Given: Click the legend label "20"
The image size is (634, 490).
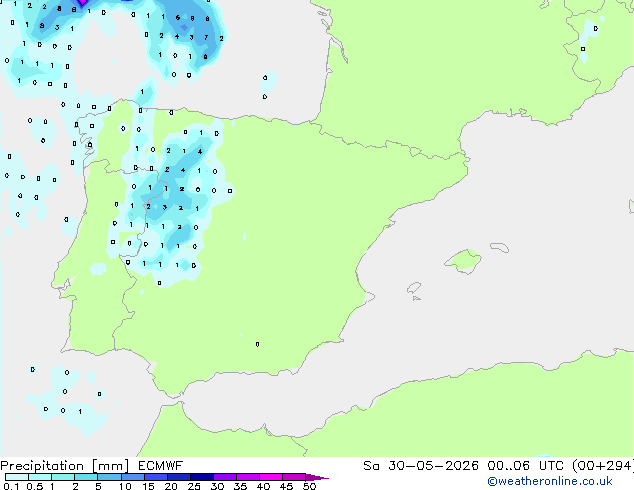Looking at the screenshot, I should pos(171,486).
